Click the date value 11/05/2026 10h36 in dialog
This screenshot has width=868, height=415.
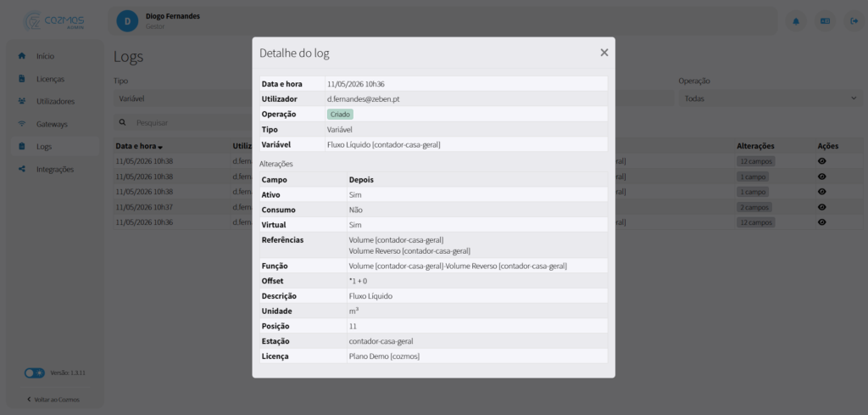(355, 84)
